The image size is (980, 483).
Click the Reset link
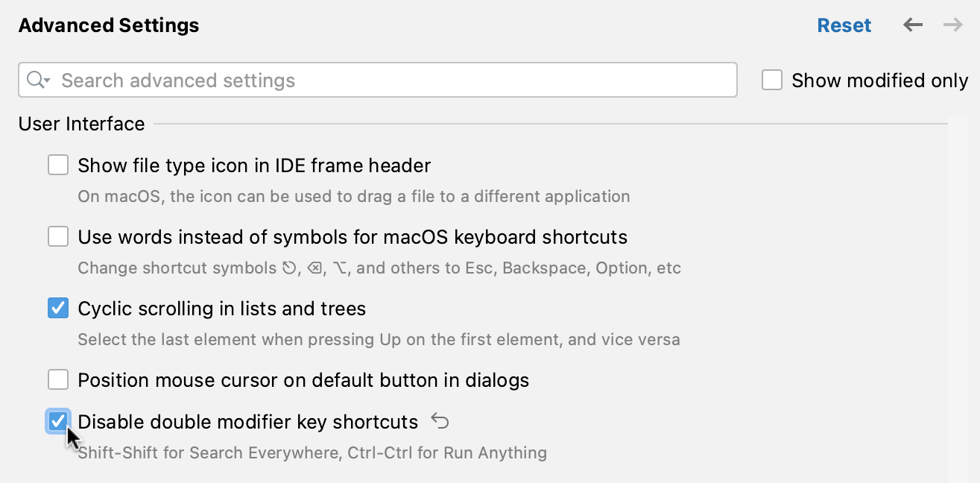coord(844,25)
